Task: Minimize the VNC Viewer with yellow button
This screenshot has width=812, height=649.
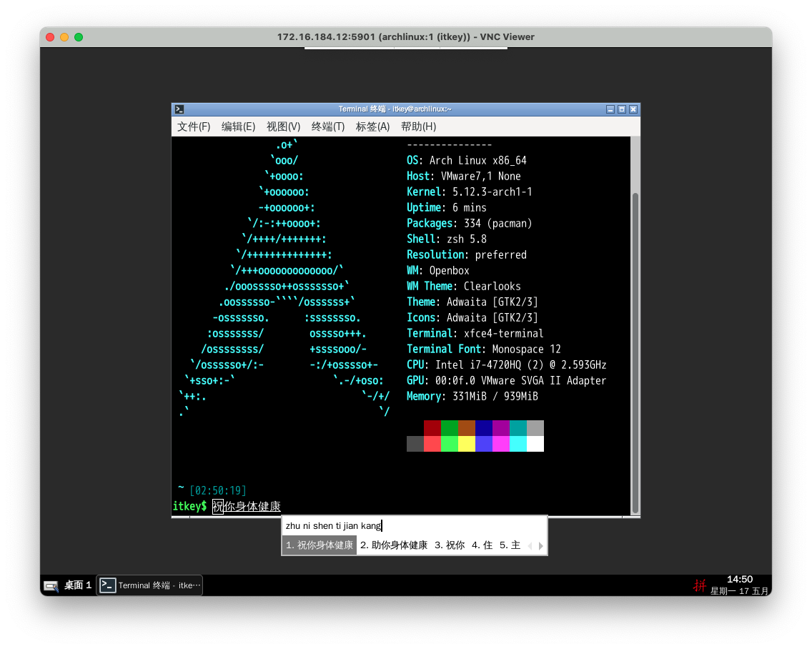Action: tap(64, 37)
